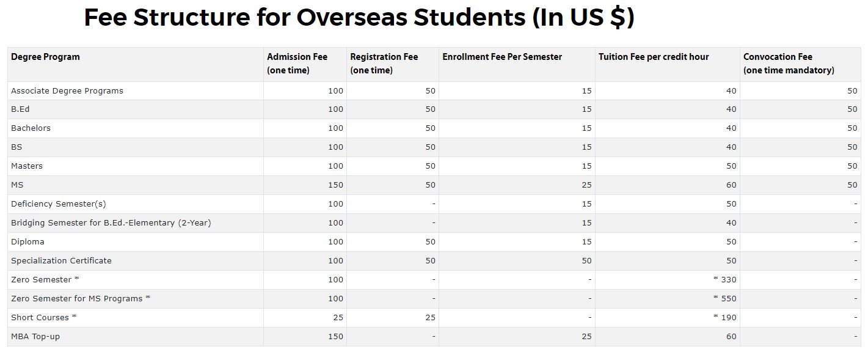868x352 pixels.
Task: Select the Deficiency Semester(s) row label
Action: [x=59, y=204]
